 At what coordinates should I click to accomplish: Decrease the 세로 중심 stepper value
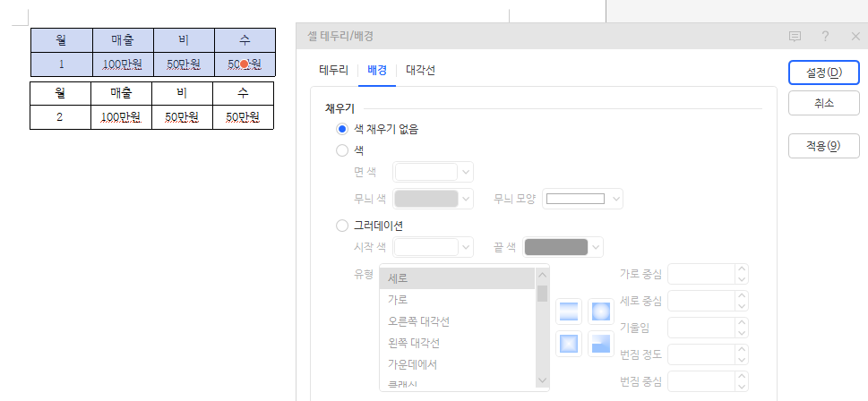tap(742, 306)
